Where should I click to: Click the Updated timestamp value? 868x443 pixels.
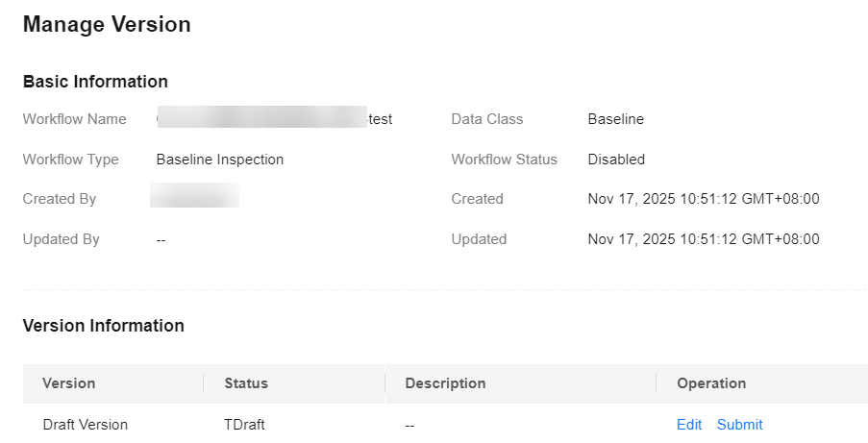pos(704,239)
